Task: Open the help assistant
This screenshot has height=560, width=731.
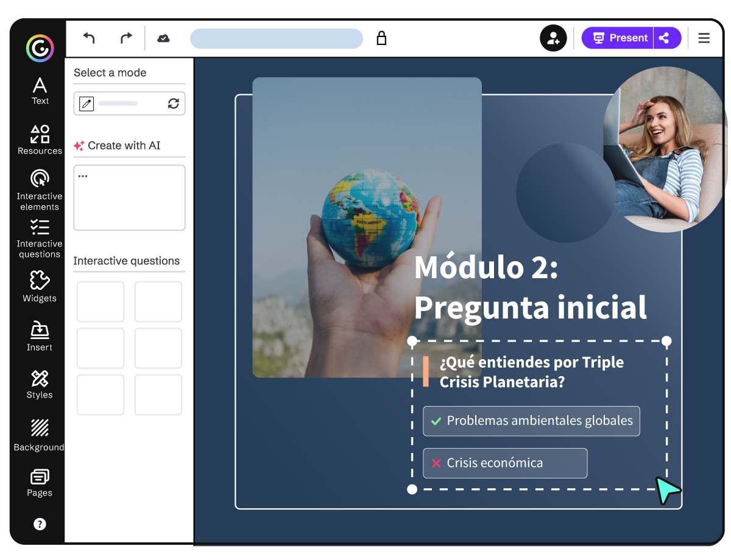Action: tap(39, 524)
